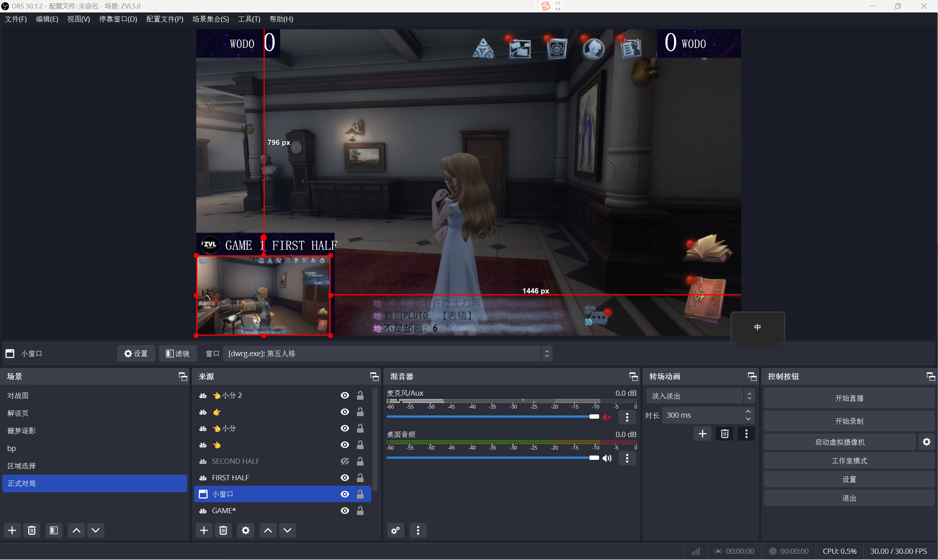Image resolution: width=938 pixels, height=560 pixels.
Task: Toggle lock on 小分 2 source
Action: [x=360, y=395]
